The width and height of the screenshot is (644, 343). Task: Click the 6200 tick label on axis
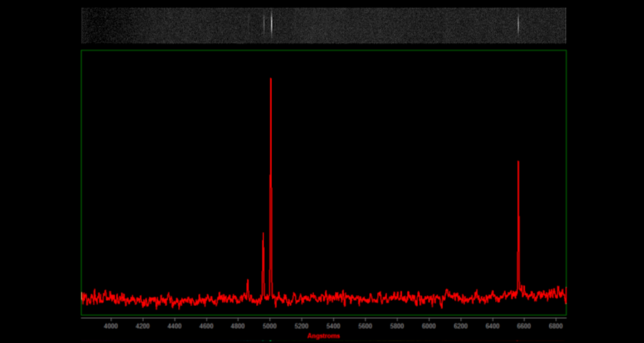pos(460,326)
